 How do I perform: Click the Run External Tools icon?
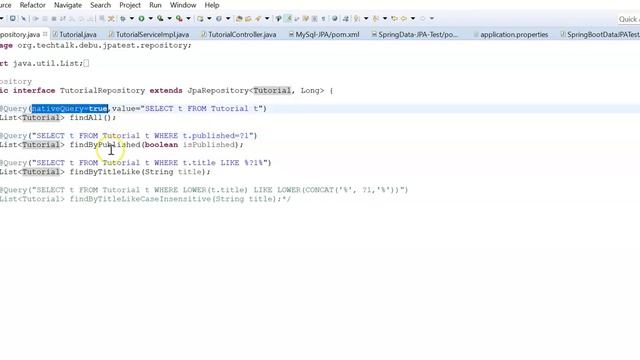179,18
